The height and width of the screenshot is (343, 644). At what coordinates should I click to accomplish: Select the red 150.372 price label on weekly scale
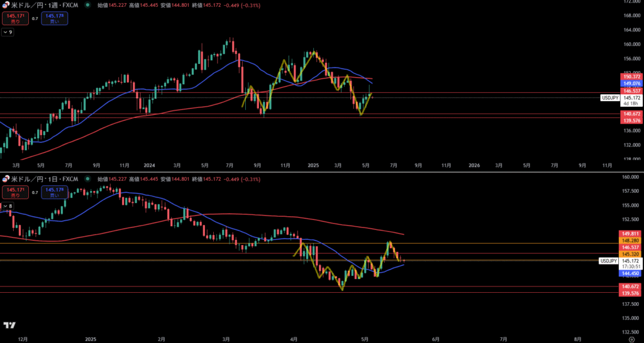tap(630, 77)
